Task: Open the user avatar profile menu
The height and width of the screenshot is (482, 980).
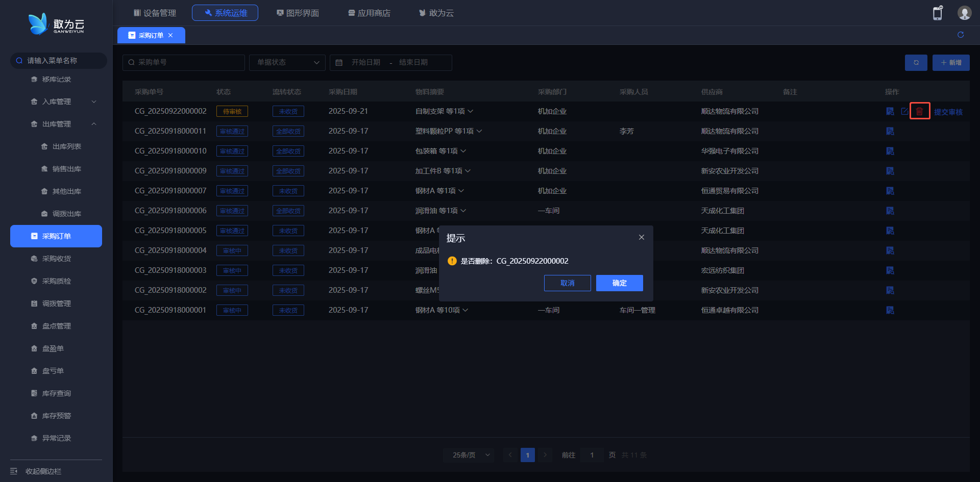Action: coord(964,13)
